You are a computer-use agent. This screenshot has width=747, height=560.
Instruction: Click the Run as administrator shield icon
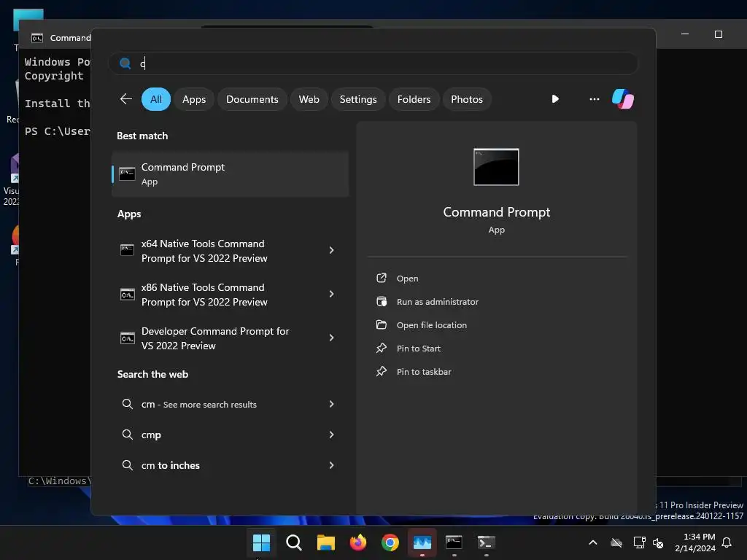point(381,301)
